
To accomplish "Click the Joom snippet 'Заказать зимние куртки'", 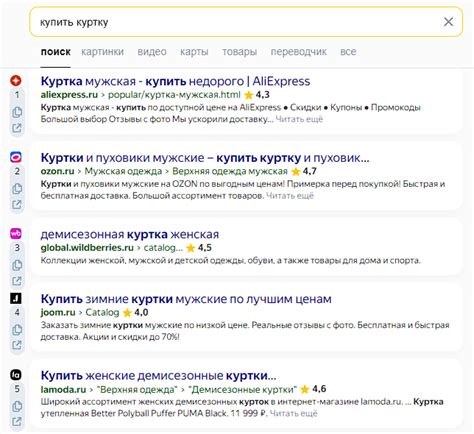I will tap(245, 331).
